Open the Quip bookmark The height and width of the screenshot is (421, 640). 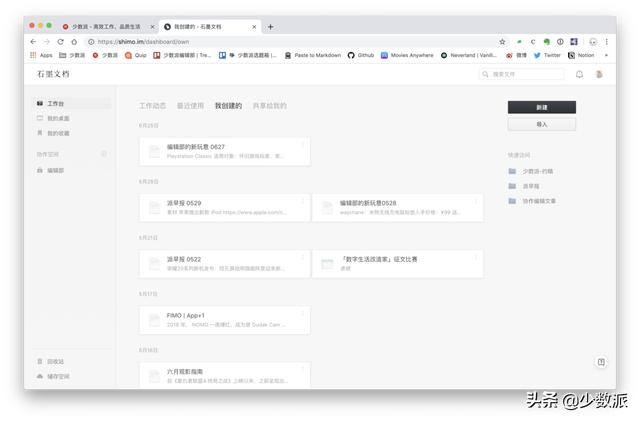point(136,55)
